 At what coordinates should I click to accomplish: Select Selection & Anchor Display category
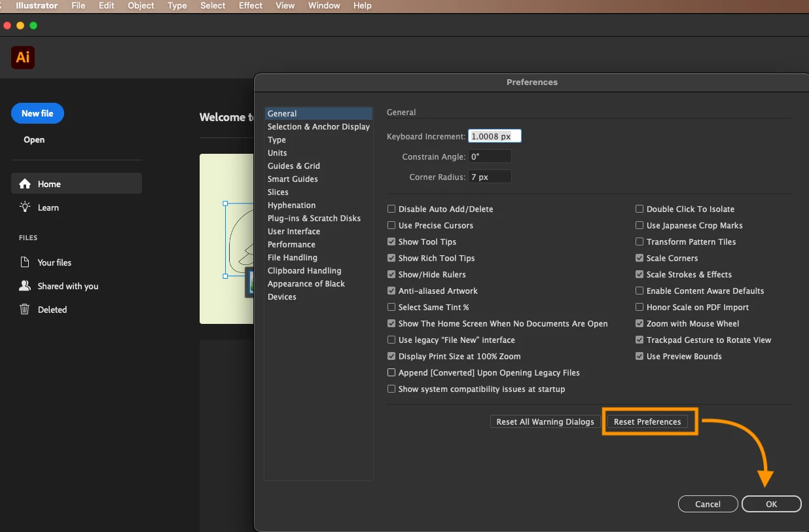[318, 127]
